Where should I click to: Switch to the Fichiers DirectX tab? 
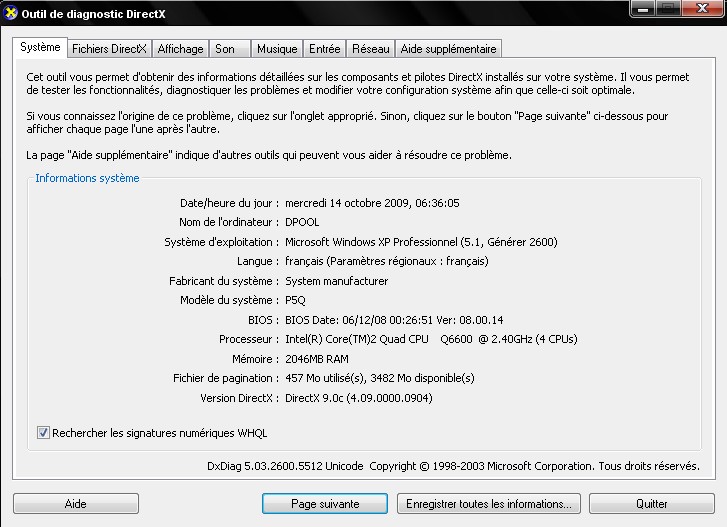click(109, 49)
